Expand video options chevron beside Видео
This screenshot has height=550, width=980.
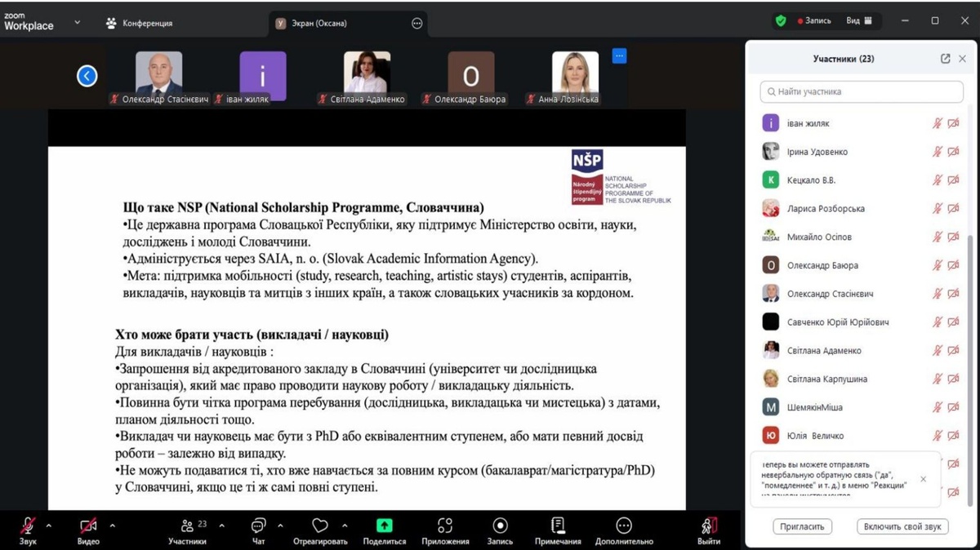[x=112, y=526]
